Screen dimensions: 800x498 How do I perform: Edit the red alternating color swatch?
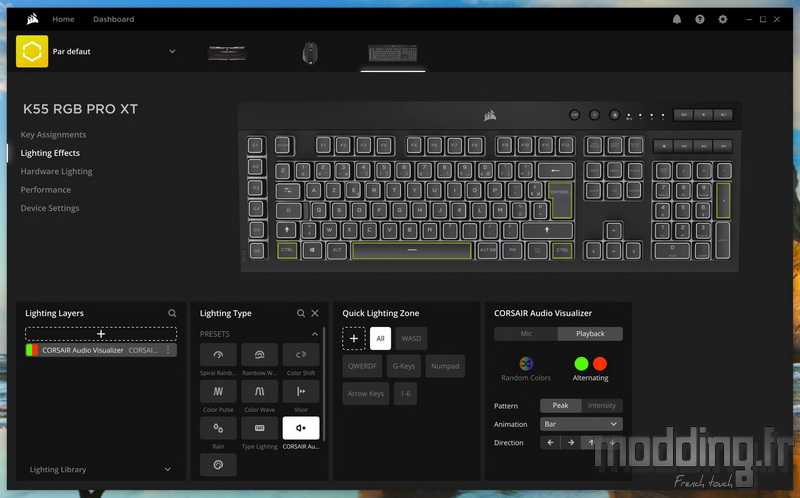point(600,363)
